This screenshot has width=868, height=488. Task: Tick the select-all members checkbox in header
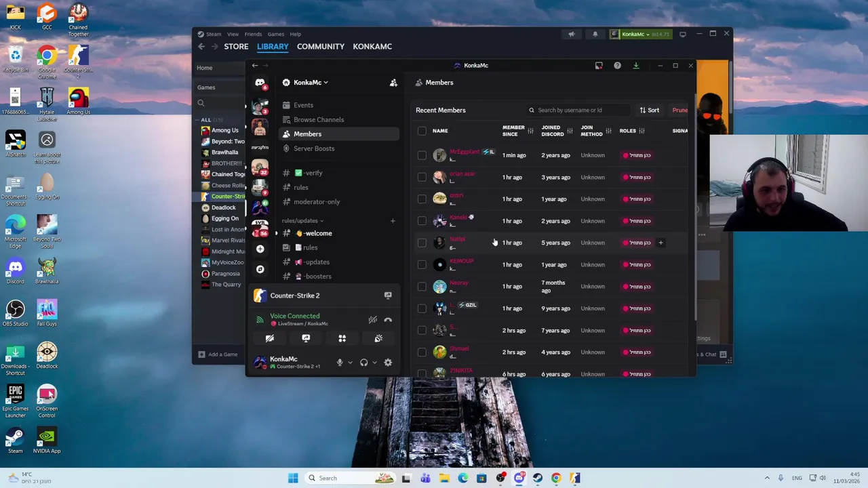click(x=422, y=131)
